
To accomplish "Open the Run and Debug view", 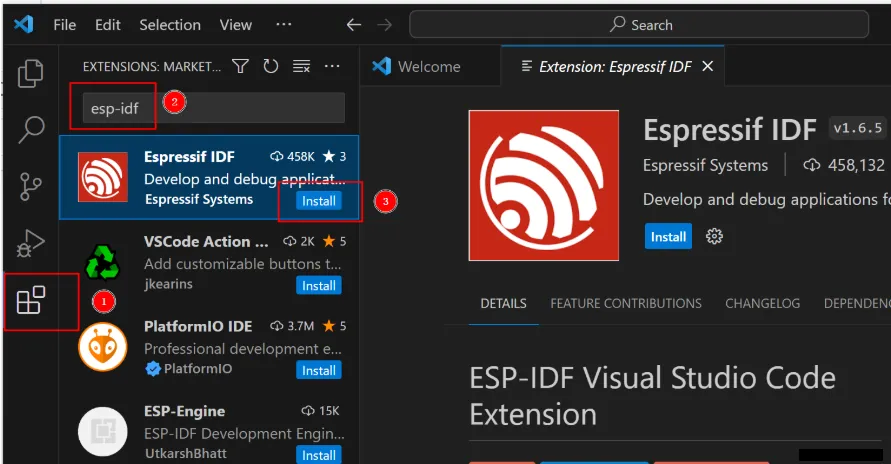I will (32, 242).
